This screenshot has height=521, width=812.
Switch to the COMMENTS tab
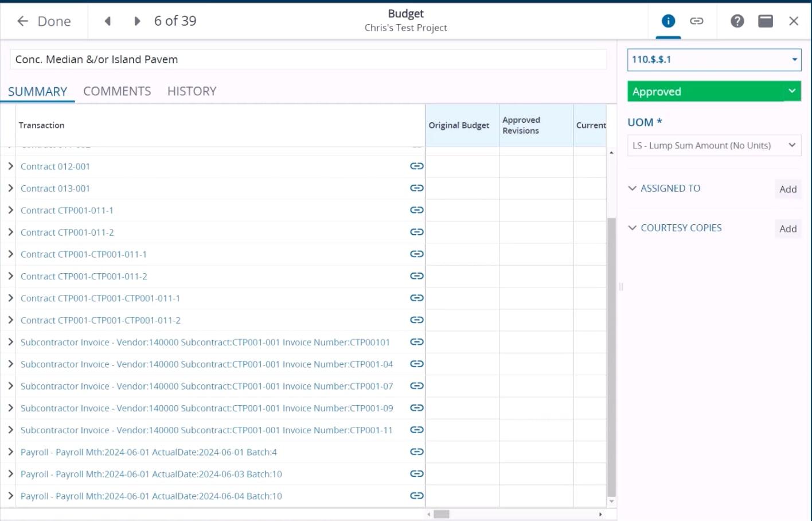click(117, 91)
